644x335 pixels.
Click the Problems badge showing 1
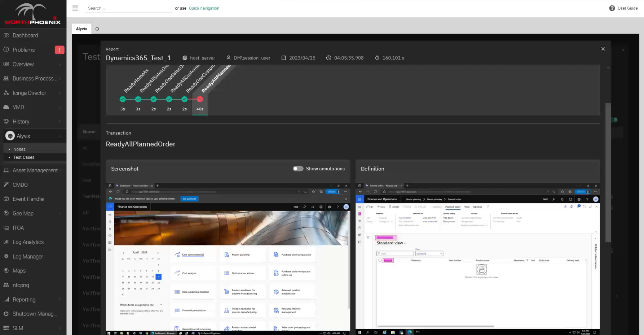tap(59, 50)
